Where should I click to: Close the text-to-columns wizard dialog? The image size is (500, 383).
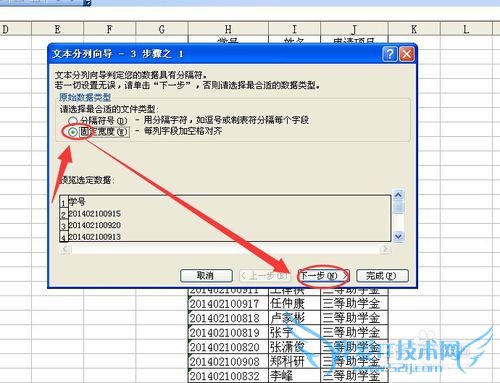(407, 54)
